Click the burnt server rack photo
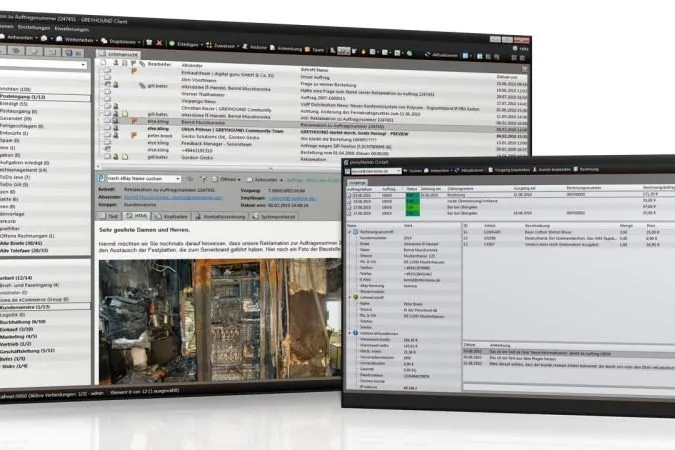 tap(220, 321)
